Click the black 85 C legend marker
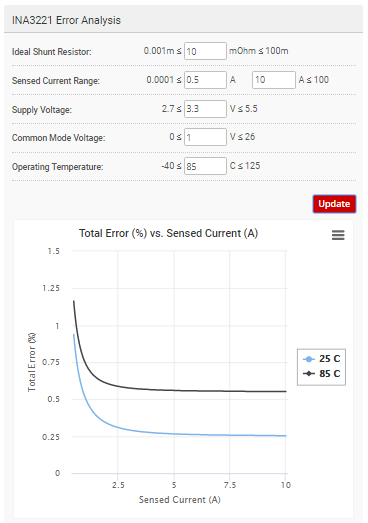 (x=309, y=374)
